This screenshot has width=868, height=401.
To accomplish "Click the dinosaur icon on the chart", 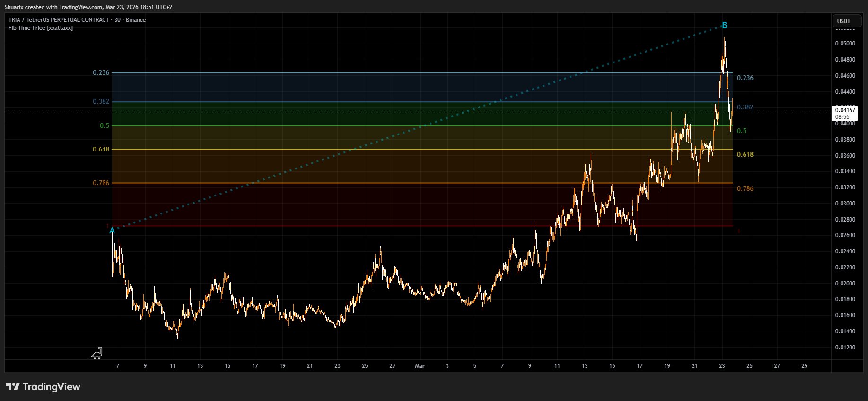I will tap(97, 353).
